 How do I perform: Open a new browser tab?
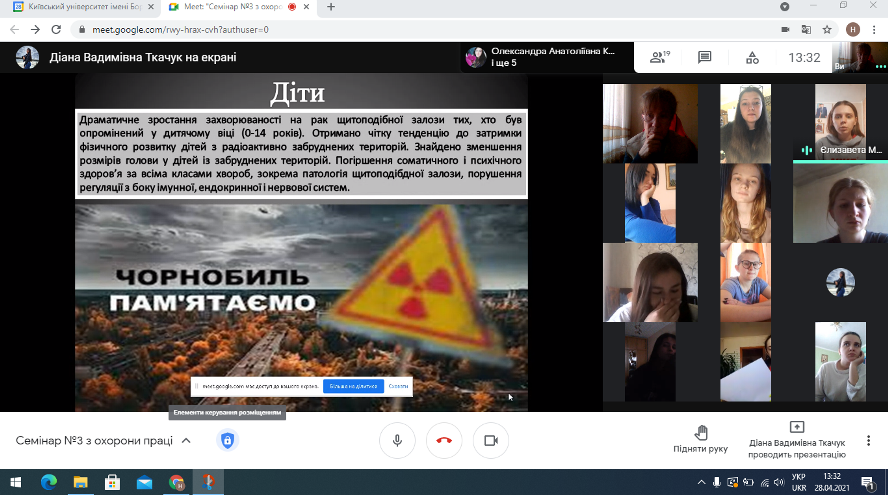331,7
